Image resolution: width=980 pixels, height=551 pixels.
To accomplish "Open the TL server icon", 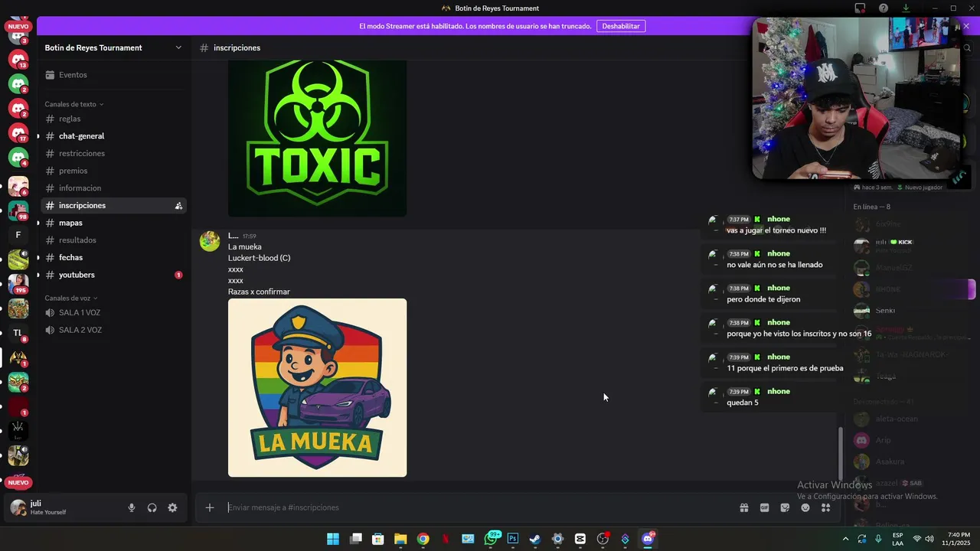I will (x=18, y=333).
